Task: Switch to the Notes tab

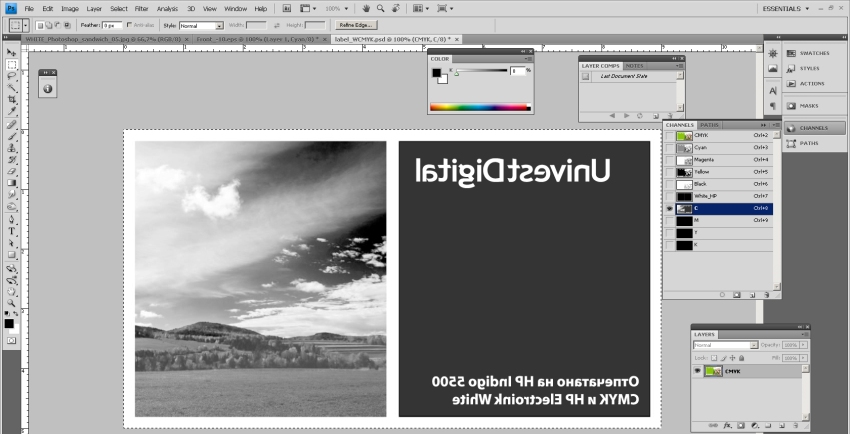Action: [634, 66]
